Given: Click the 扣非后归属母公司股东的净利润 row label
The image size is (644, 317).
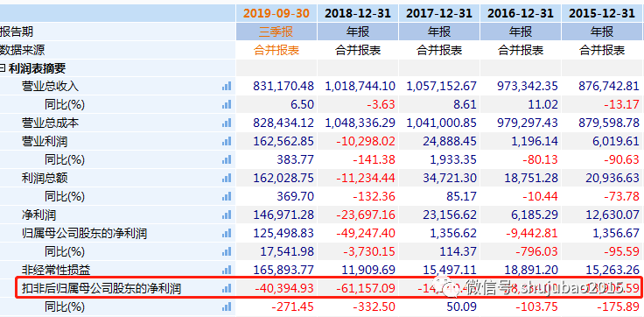Looking at the screenshot, I should click(x=101, y=289).
